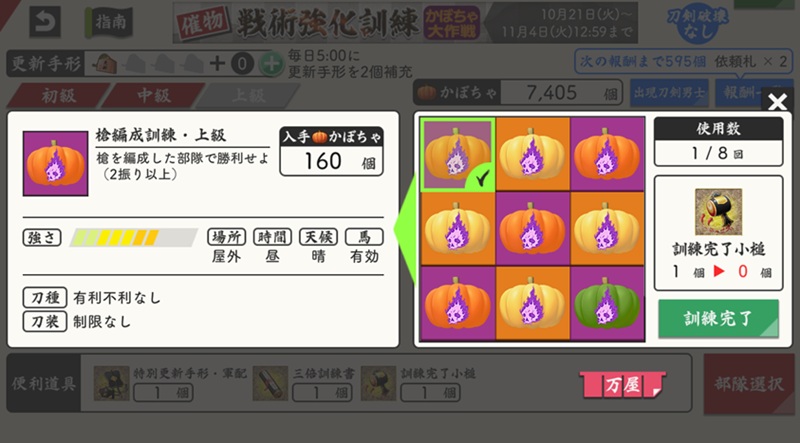Choose the top-middle yellow pumpkin tile
Viewport: 800px width, 443px height.
532,155
